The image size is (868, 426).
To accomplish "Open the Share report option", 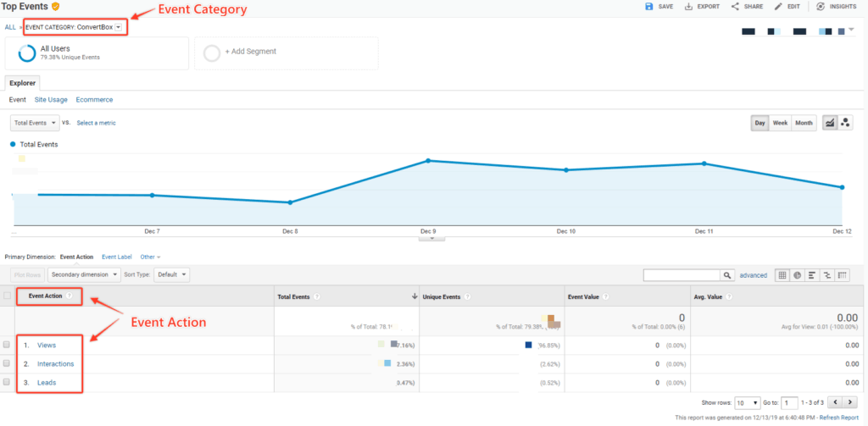I will click(x=748, y=7).
